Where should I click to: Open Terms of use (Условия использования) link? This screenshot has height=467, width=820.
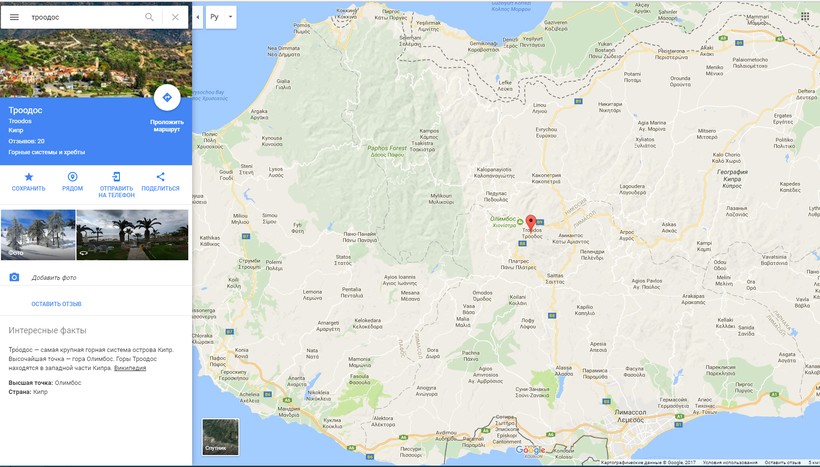[730, 462]
